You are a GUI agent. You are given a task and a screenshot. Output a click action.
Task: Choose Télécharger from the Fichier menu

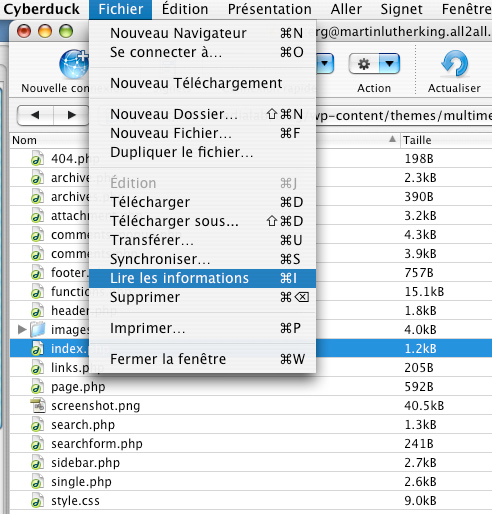pos(202,202)
